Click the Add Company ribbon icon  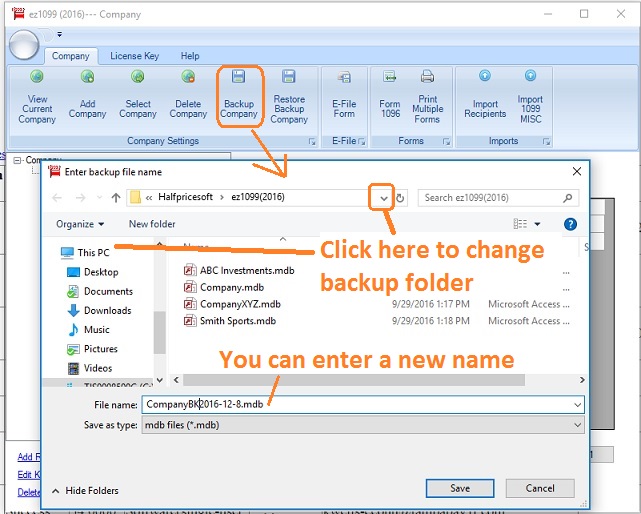[87, 77]
